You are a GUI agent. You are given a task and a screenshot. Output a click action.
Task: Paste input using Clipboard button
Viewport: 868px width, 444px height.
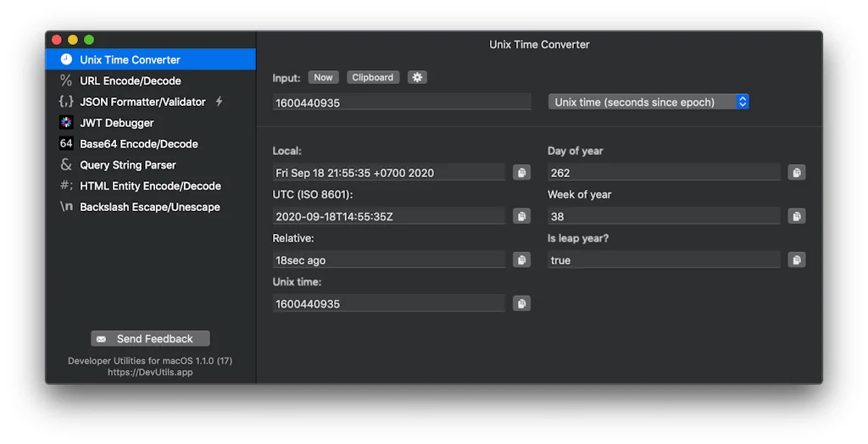tap(373, 77)
